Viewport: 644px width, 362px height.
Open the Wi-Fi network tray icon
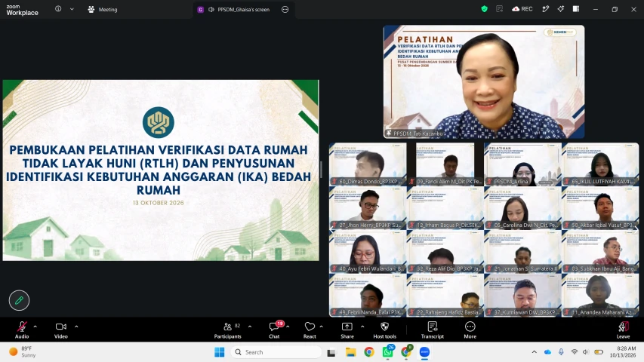[575, 352]
